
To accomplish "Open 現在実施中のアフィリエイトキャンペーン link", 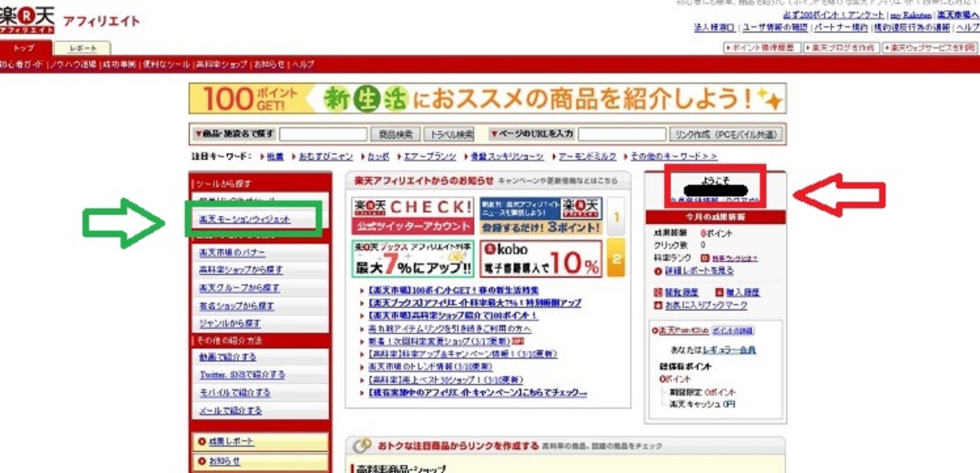I will tap(478, 393).
